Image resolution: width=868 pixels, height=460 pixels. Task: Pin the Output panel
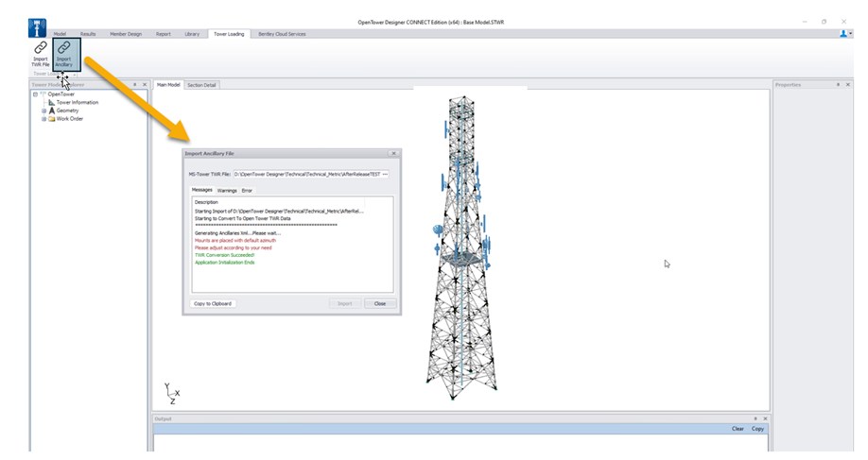[755, 418]
